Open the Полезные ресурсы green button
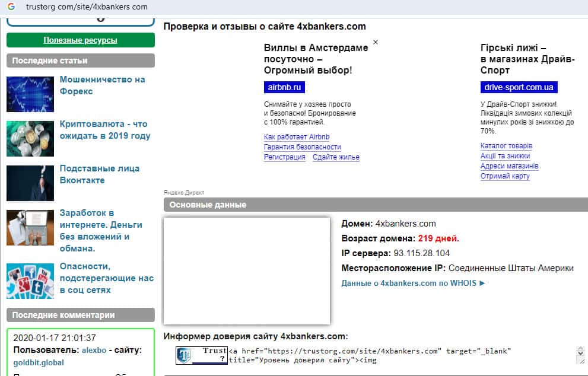 81,40
